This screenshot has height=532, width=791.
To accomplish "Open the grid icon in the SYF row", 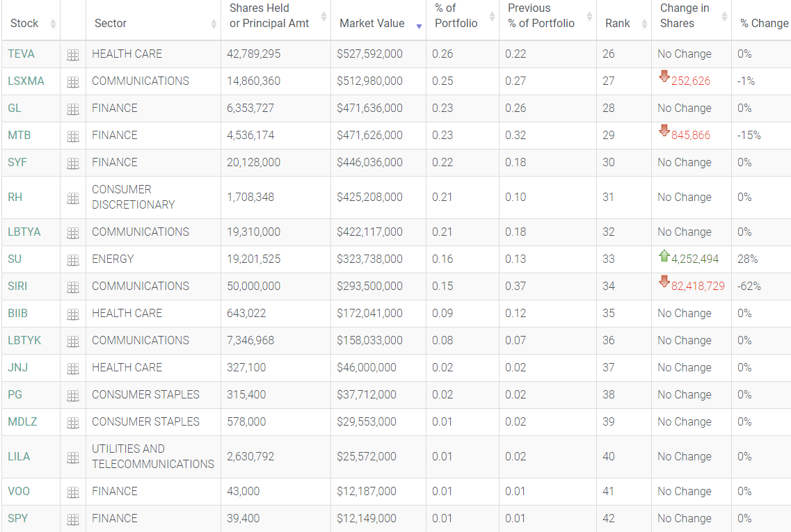I will [73, 164].
